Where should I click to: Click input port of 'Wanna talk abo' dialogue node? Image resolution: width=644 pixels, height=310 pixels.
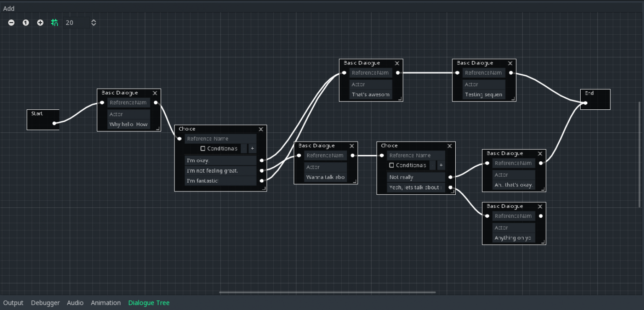(299, 155)
